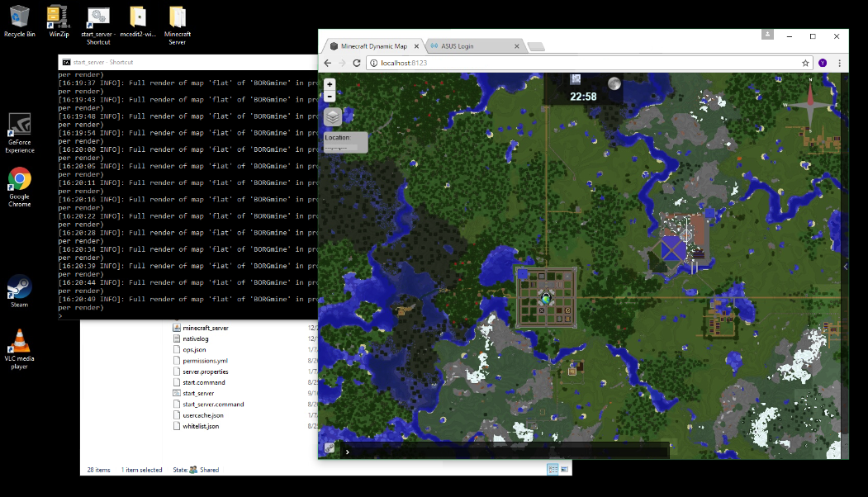This screenshot has width=868, height=497.
Task: Click the 'State: Shared' status entry
Action: coord(196,470)
